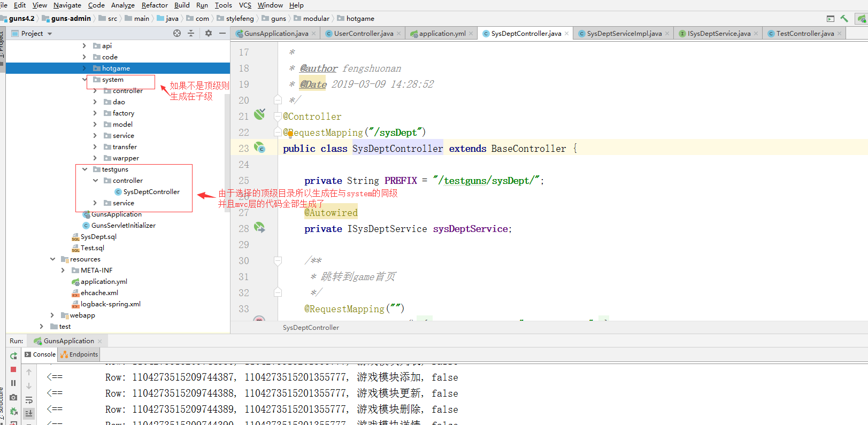Open the run anything window icon
The image size is (868, 425).
pyautogui.click(x=831, y=18)
